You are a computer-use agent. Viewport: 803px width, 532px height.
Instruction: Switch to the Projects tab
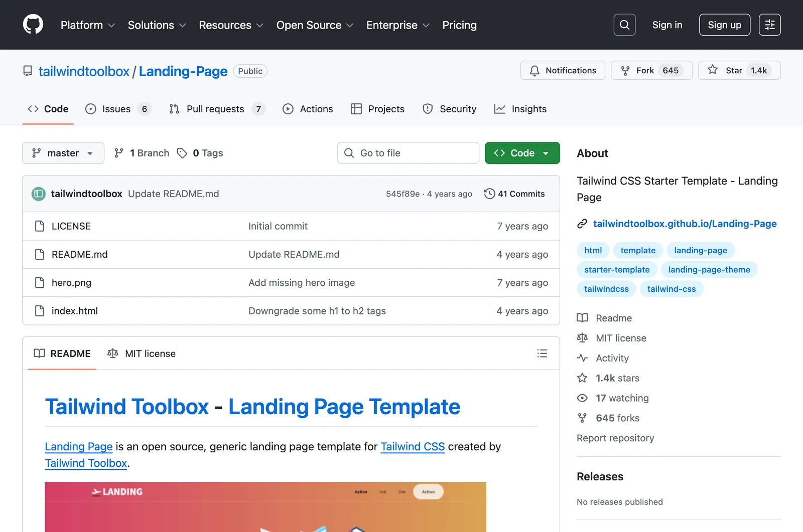377,109
